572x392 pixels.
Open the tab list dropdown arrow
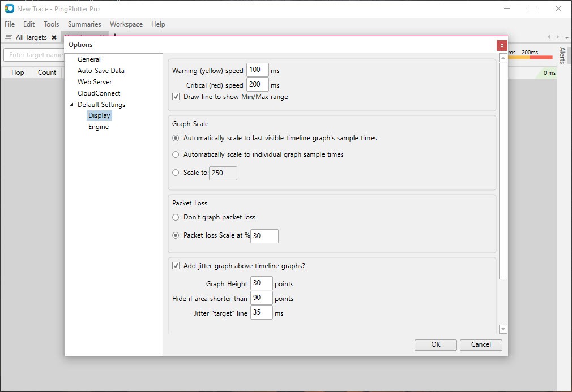(x=566, y=37)
